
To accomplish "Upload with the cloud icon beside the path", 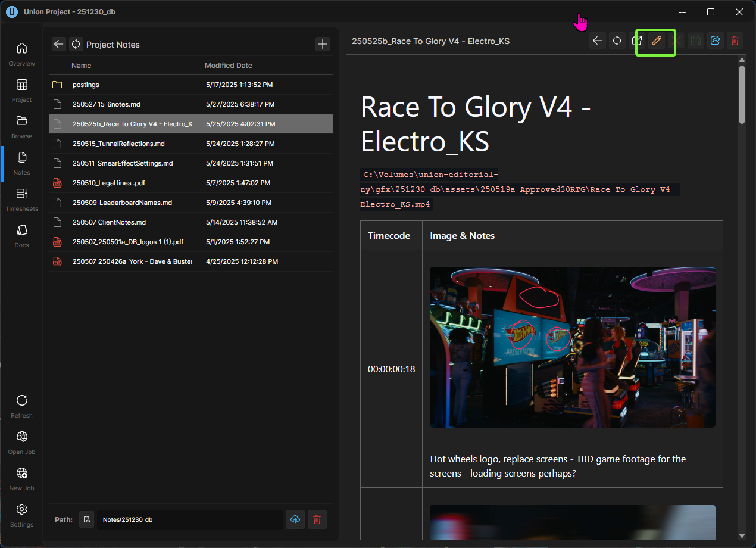I will pyautogui.click(x=295, y=519).
